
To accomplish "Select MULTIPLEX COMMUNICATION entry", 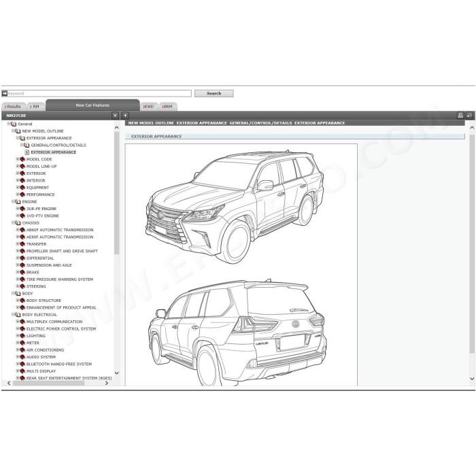I will tap(54, 322).
